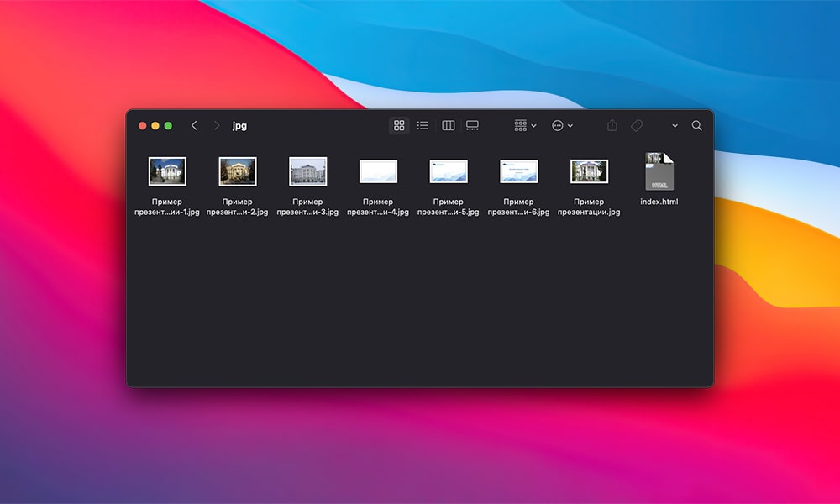Image resolution: width=840 pixels, height=504 pixels.
Task: Select the image thumbnail ending in -1.jpg
Action: click(167, 171)
